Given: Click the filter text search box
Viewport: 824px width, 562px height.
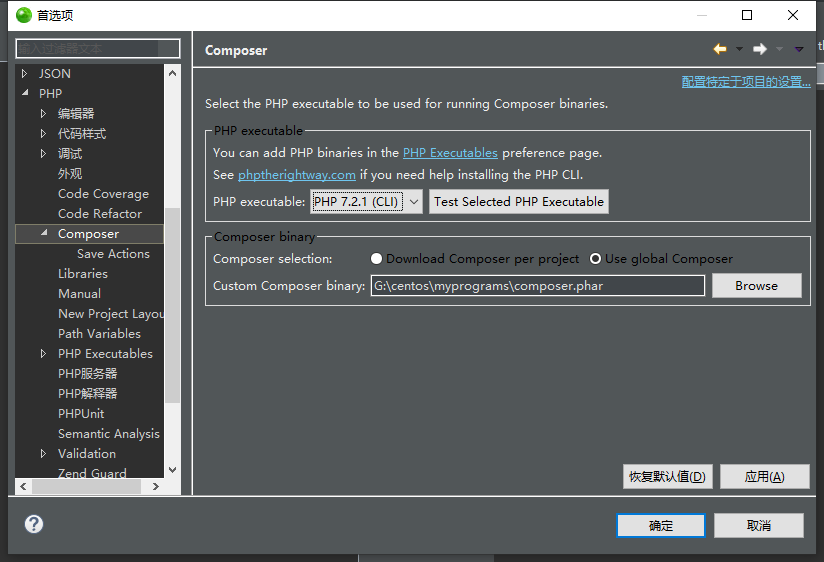Looking at the screenshot, I should click(x=97, y=48).
